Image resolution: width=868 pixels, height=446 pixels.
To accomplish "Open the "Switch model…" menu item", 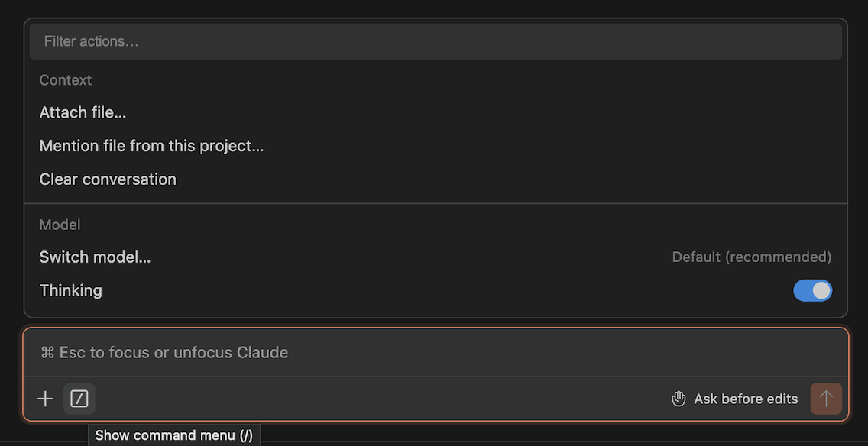I will tap(95, 257).
